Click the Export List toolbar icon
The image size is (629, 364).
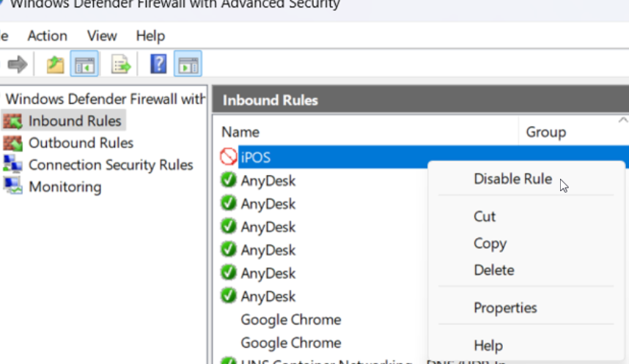[121, 64]
